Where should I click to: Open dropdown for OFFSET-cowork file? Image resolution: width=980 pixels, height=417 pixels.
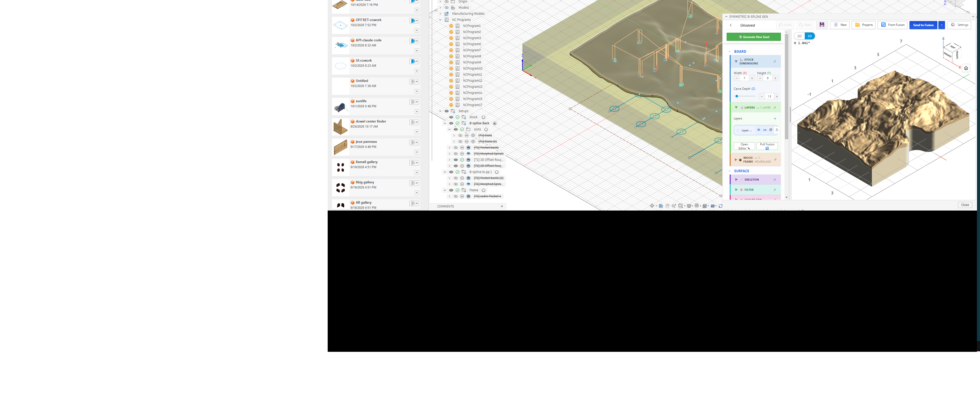tap(416, 30)
